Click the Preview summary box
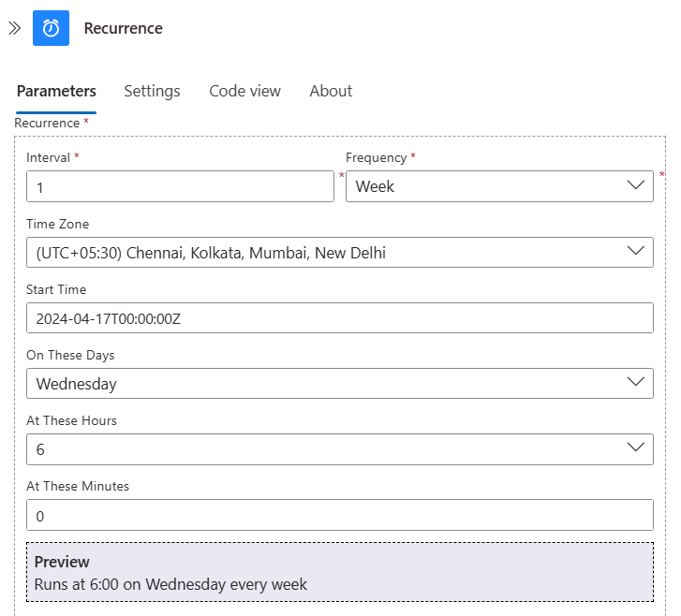Image resolution: width=681 pixels, height=616 pixels. (x=339, y=572)
